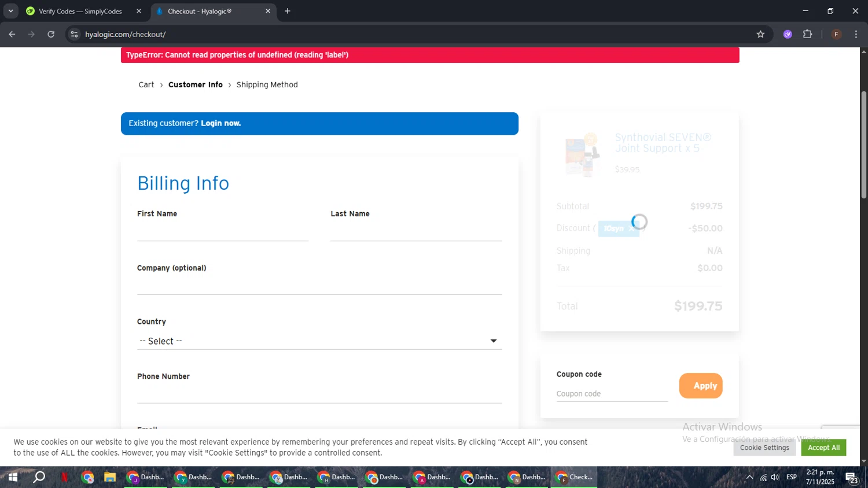Go back to the previous page

pos(12,34)
